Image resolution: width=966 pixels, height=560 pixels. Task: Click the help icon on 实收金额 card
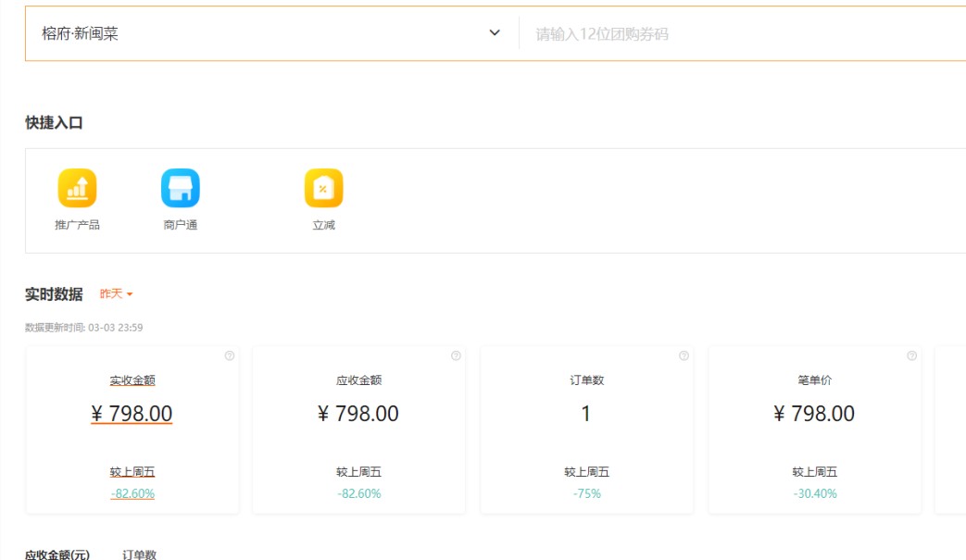tap(229, 355)
